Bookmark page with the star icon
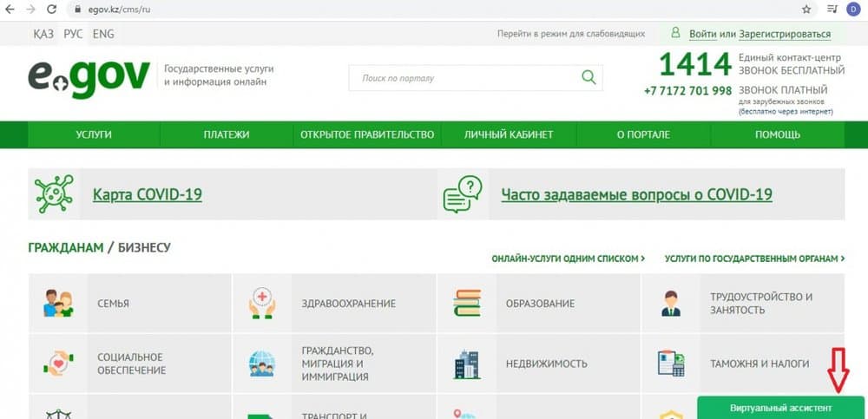868x419 pixels. point(806,10)
